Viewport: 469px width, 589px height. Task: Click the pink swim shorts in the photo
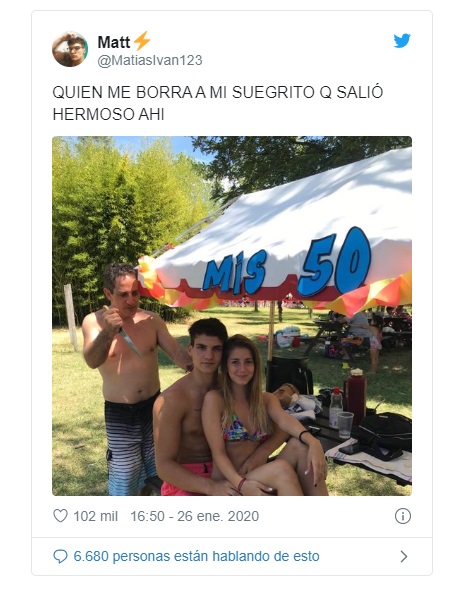coord(187,479)
